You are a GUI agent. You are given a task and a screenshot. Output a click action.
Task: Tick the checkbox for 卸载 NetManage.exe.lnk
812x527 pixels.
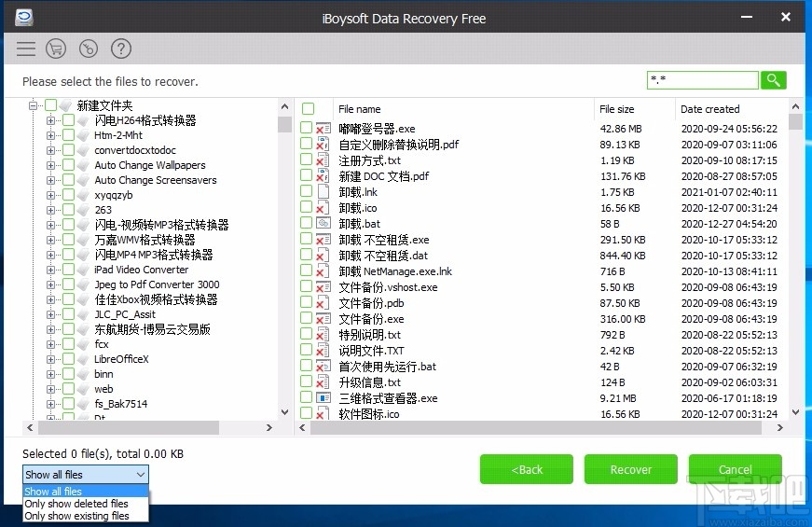pos(306,270)
